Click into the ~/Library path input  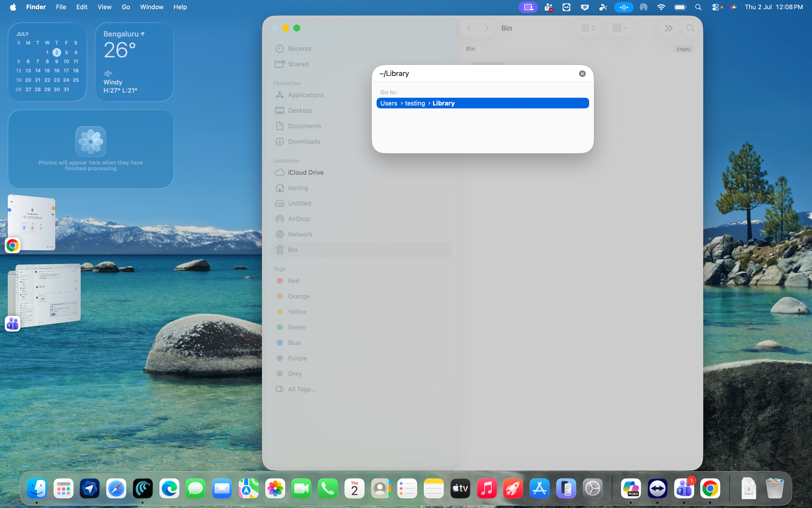[477, 74]
